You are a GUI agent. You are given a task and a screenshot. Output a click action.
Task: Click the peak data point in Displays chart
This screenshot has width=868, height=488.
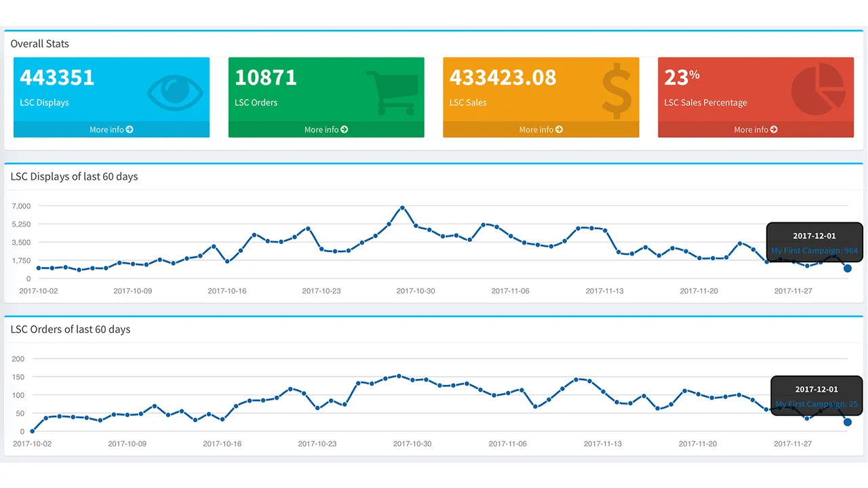402,207
